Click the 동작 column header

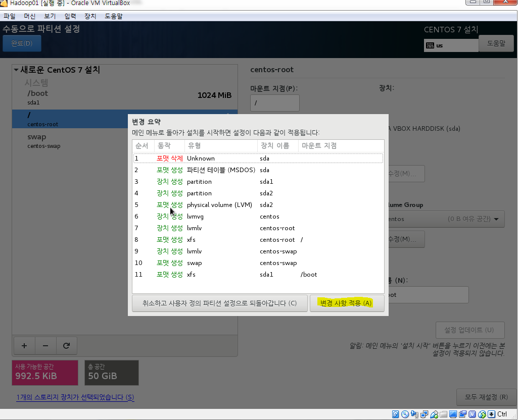pos(169,146)
